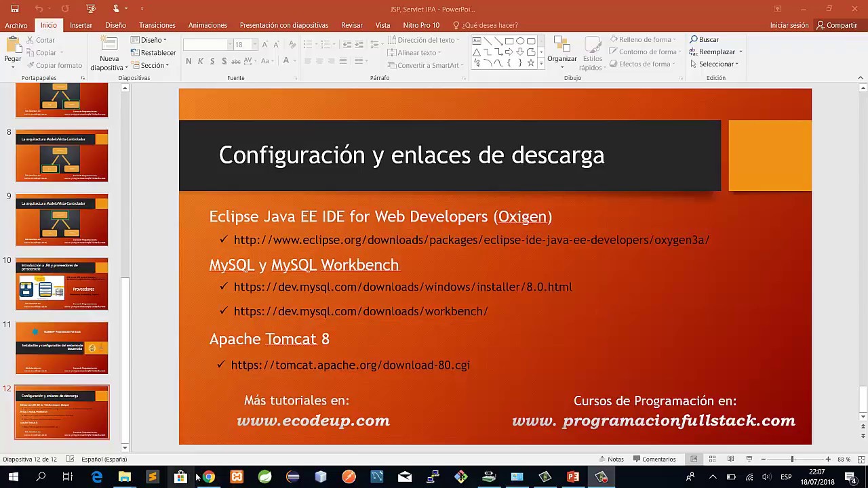Select slide 10 thumbnail
Image resolution: width=868 pixels, height=488 pixels.
click(62, 284)
